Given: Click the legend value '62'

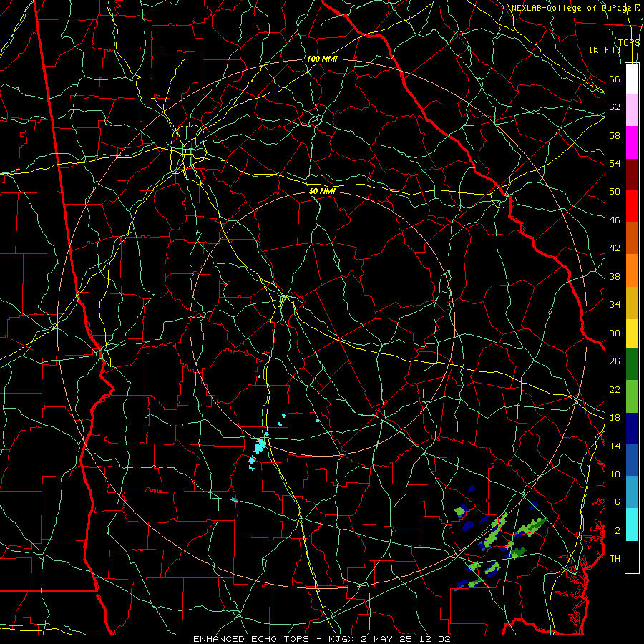Looking at the screenshot, I should coord(615,107).
